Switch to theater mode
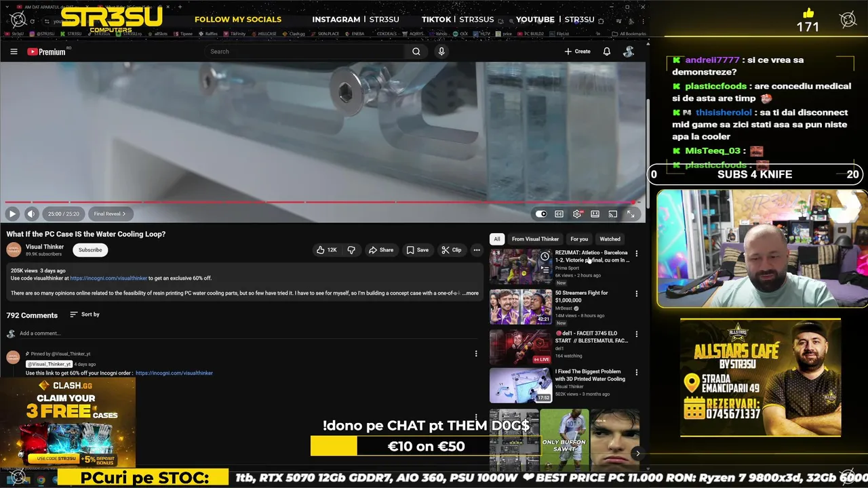The height and width of the screenshot is (488, 868). pyautogui.click(x=595, y=213)
